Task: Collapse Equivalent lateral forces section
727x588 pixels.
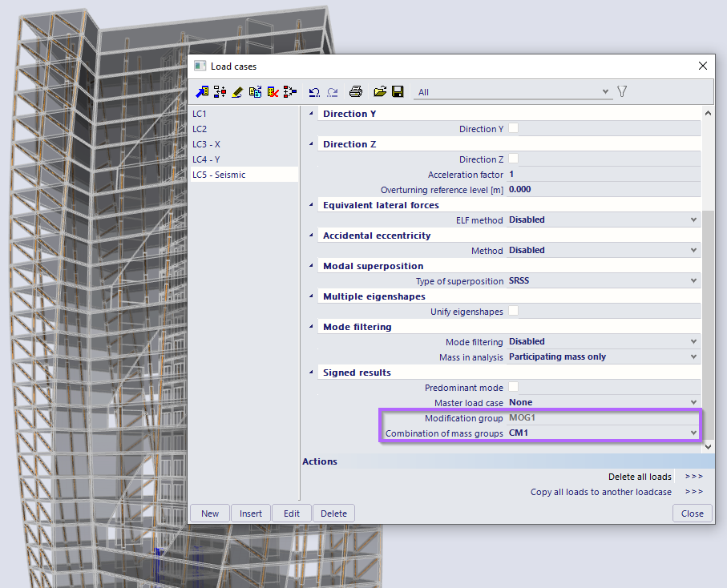Action: tap(311, 205)
